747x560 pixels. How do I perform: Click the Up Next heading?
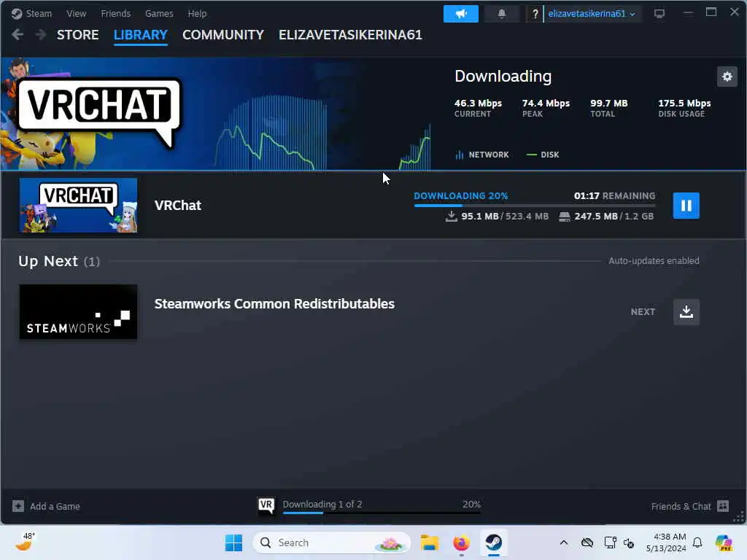point(48,261)
